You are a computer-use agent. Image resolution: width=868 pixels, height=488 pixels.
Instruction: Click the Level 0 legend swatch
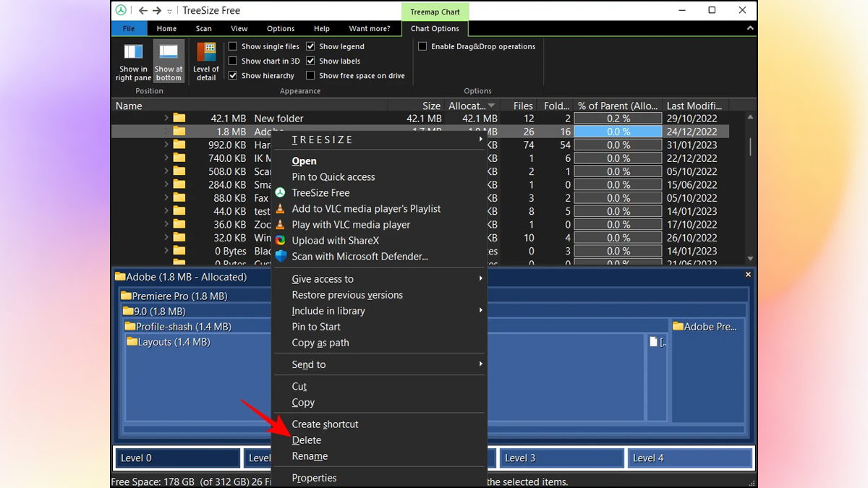[177, 458]
